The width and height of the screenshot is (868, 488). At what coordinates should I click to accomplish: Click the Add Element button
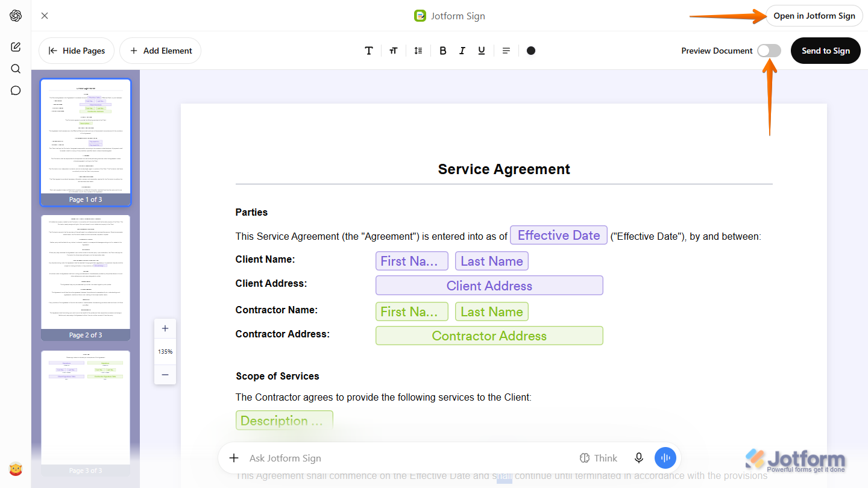click(160, 51)
